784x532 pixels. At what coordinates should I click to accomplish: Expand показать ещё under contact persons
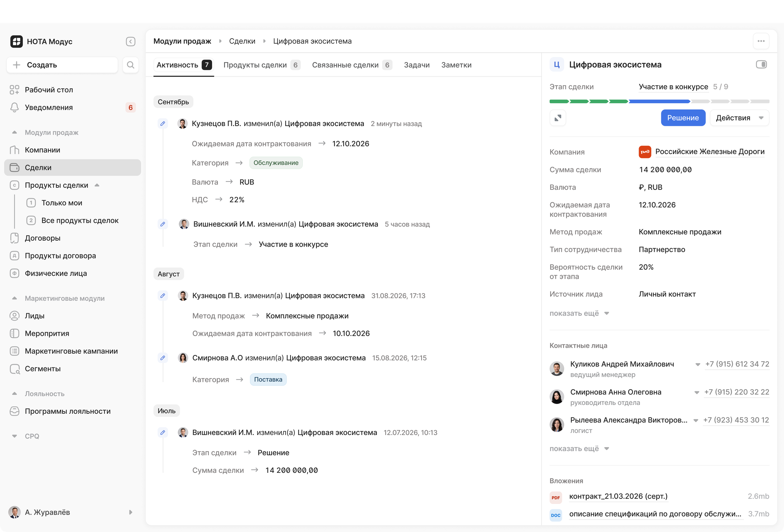(579, 449)
